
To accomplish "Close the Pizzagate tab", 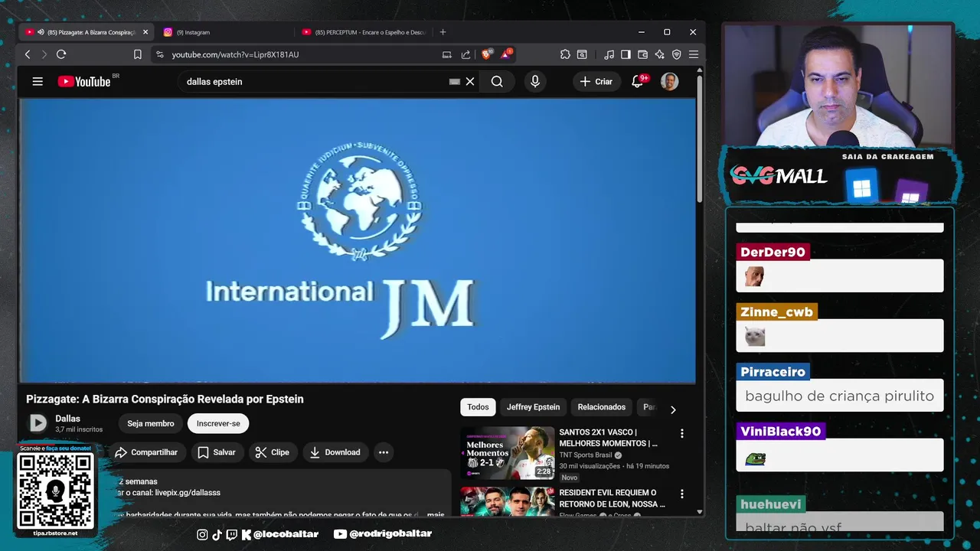I will click(x=145, y=32).
